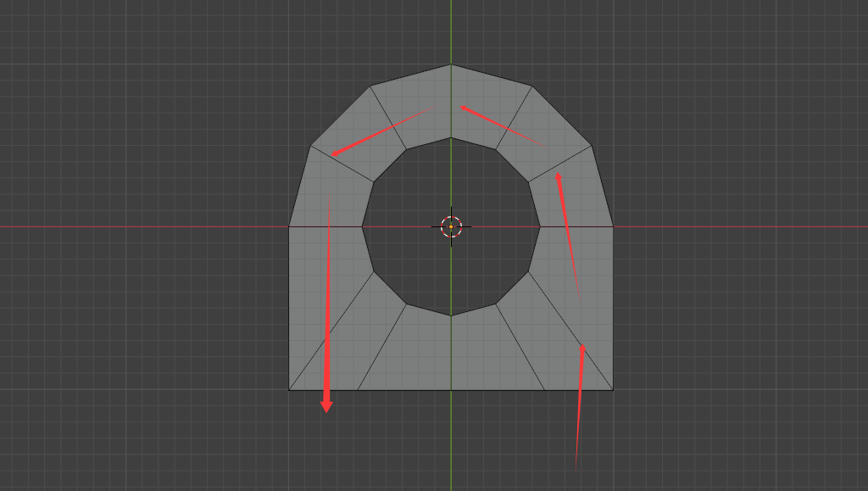The height and width of the screenshot is (491, 868).
Task: Click the arrowhead of the long right-side upward arrow
Action: pyautogui.click(x=559, y=176)
